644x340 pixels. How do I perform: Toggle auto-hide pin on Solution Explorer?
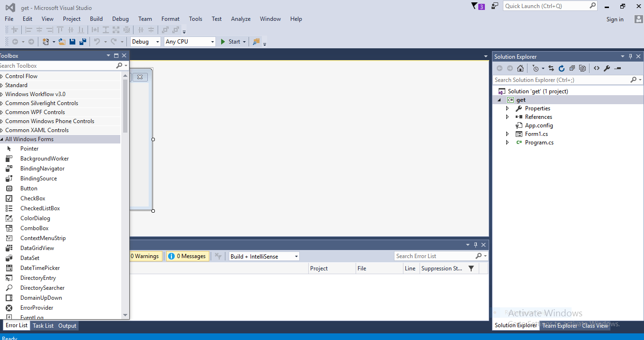tap(630, 56)
